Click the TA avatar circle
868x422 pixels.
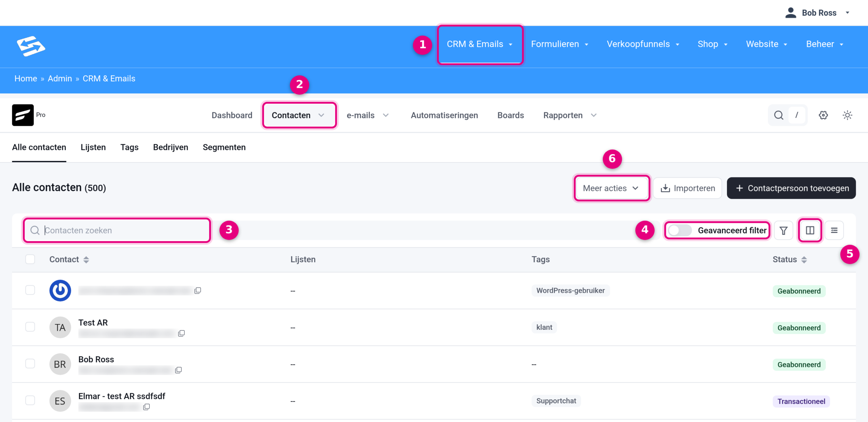coord(60,327)
